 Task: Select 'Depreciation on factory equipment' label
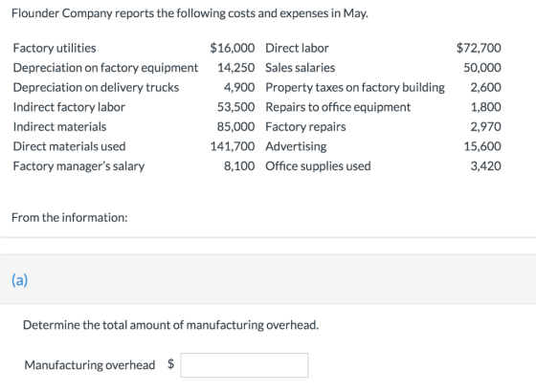click(105, 68)
